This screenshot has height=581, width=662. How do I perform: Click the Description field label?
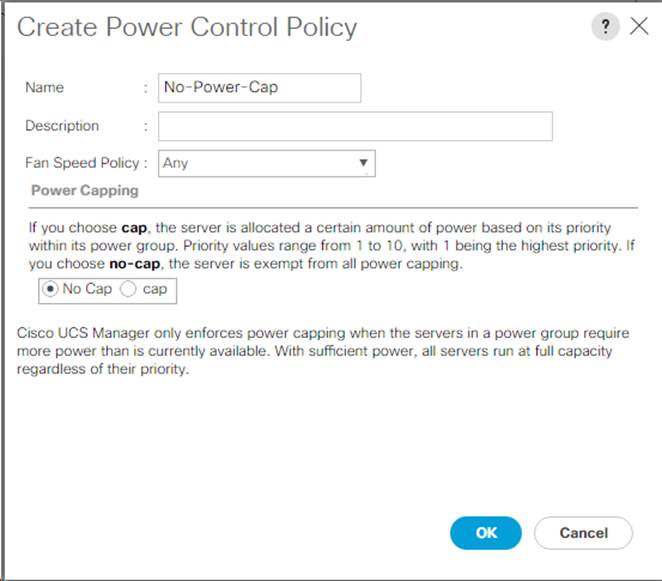pyautogui.click(x=62, y=126)
